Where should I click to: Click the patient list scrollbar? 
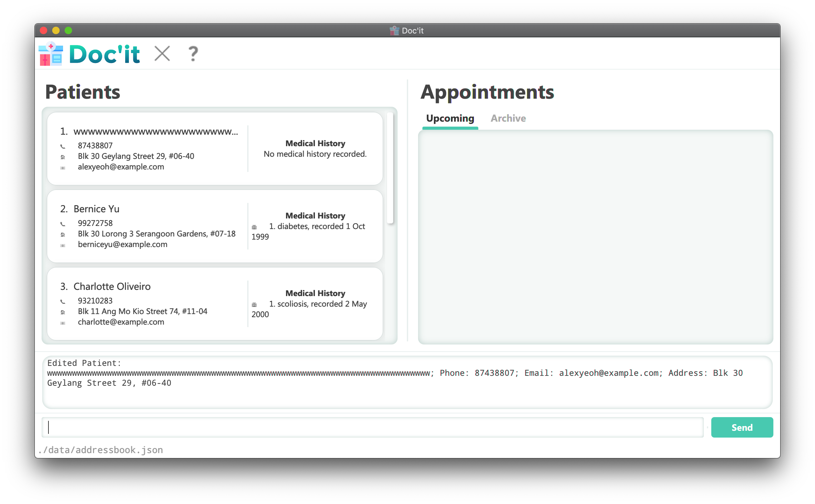click(x=390, y=168)
